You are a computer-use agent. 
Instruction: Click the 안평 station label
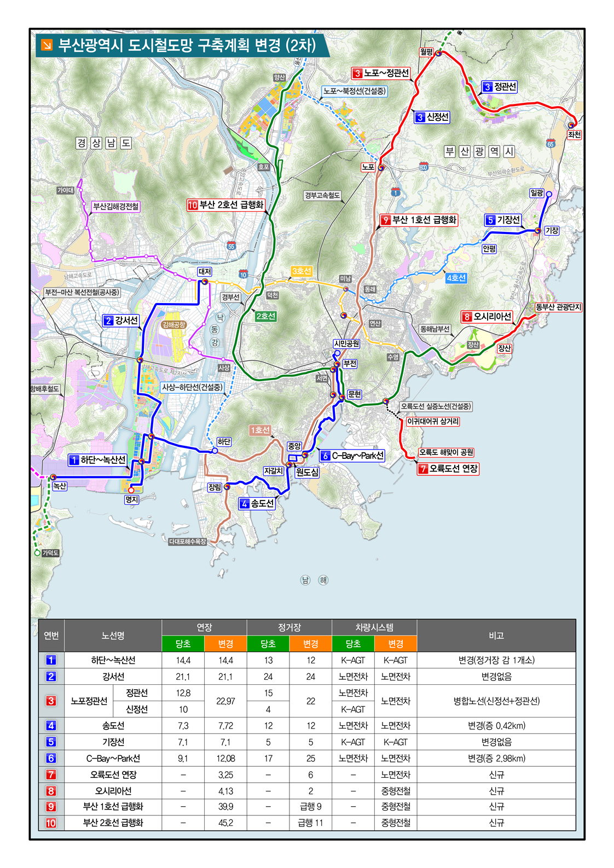(489, 249)
